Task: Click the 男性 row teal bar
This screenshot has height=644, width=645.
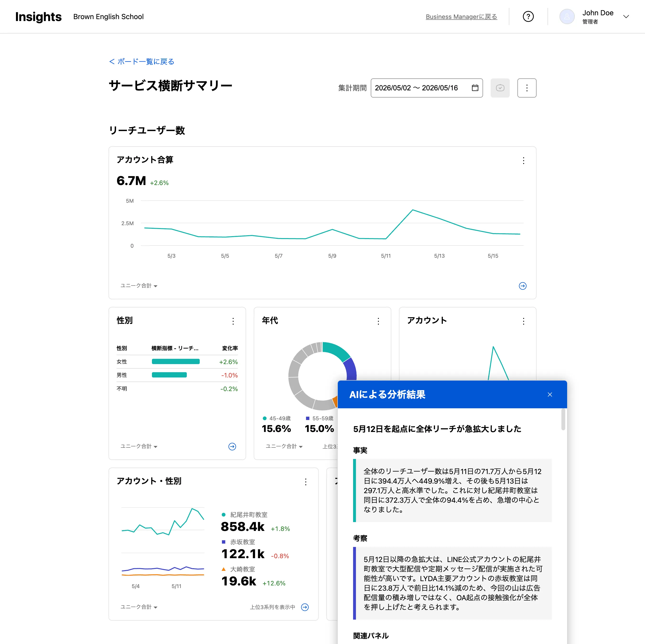Action: pyautogui.click(x=169, y=375)
